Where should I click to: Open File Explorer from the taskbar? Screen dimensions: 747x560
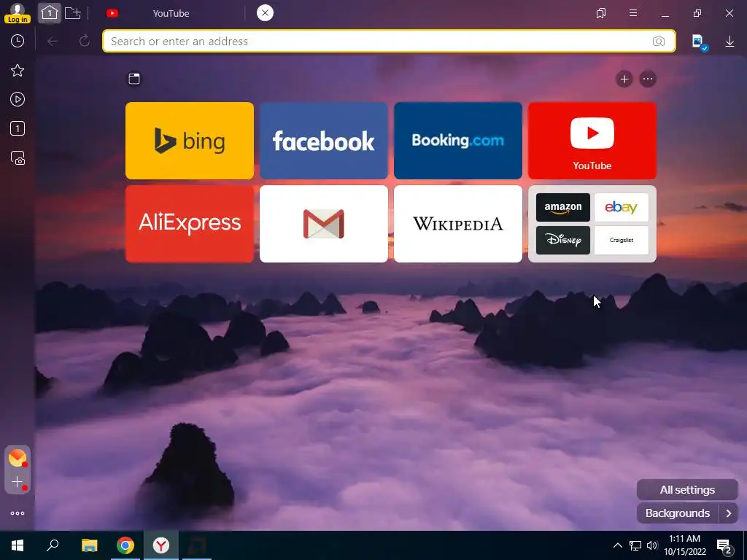[x=89, y=545]
